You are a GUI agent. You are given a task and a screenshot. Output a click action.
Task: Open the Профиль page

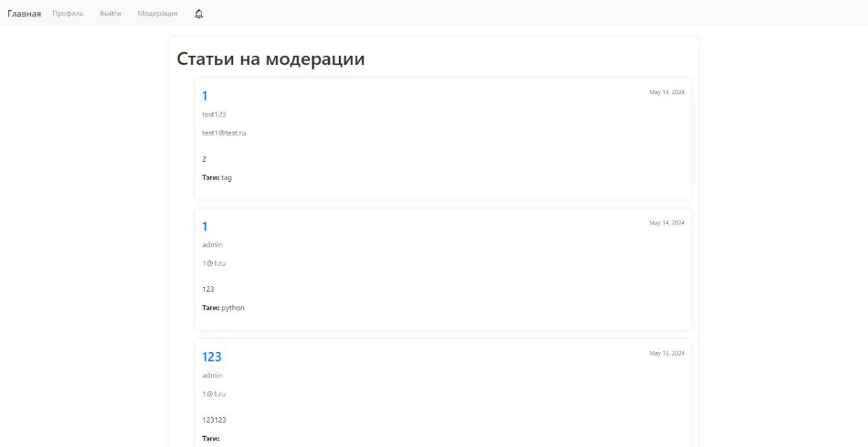(67, 13)
